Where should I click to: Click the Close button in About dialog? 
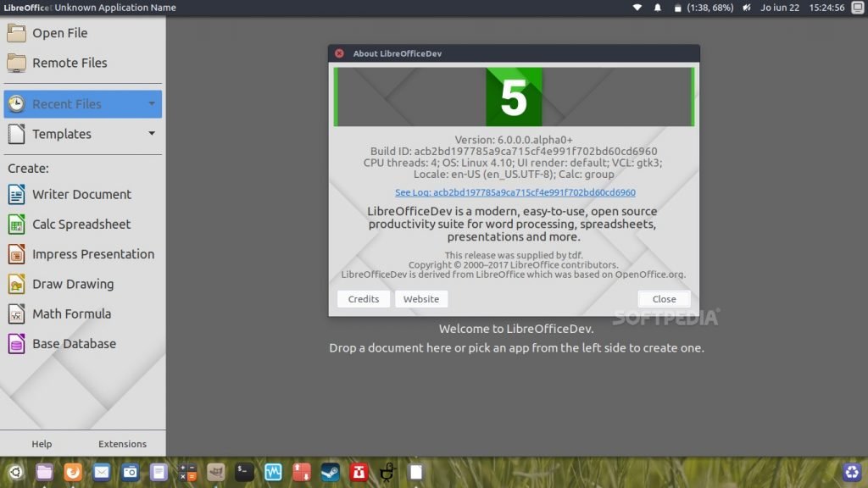pyautogui.click(x=664, y=299)
